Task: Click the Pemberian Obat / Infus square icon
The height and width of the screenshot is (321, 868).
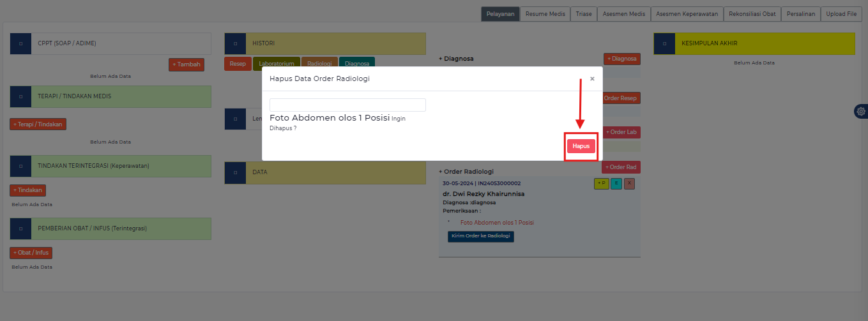Action: (20, 228)
